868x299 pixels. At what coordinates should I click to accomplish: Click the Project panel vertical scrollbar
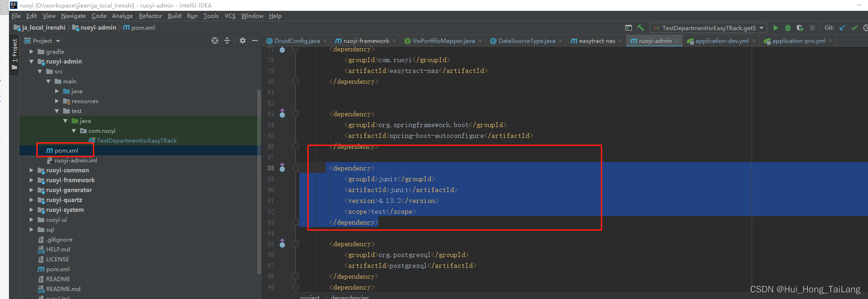(259, 181)
